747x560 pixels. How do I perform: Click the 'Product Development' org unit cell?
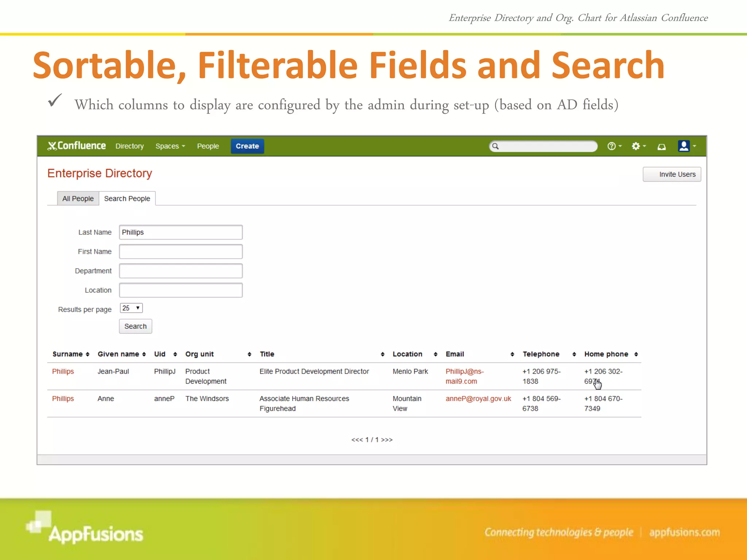coord(206,376)
